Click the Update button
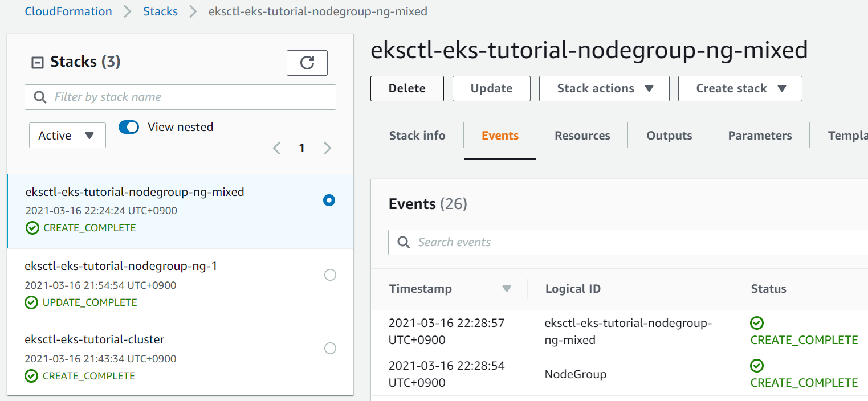The width and height of the screenshot is (868, 401). (491, 88)
